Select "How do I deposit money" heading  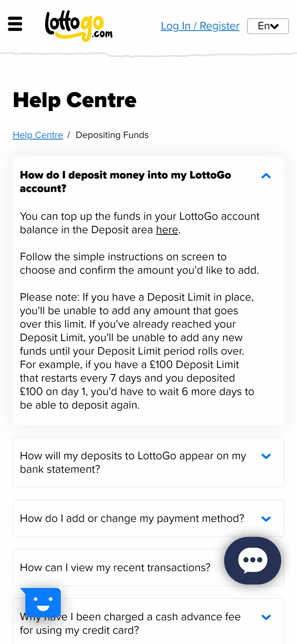[x=125, y=182]
